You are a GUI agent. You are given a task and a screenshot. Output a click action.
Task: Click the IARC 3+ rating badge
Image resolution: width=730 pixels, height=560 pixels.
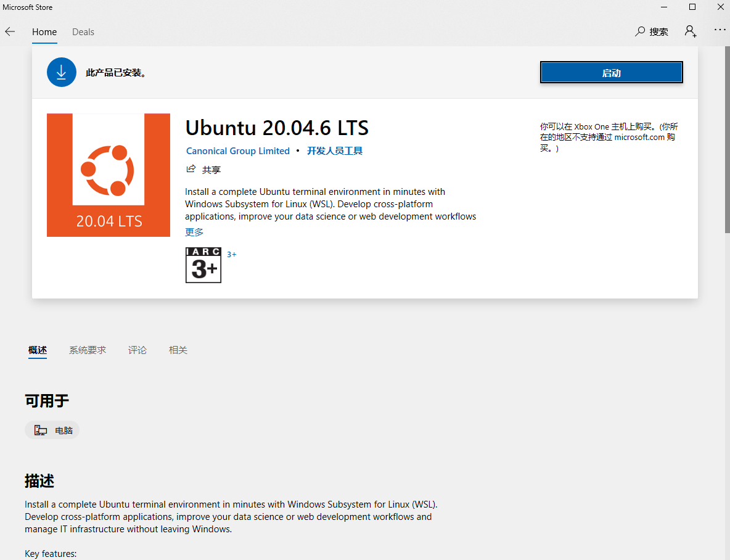tap(203, 265)
